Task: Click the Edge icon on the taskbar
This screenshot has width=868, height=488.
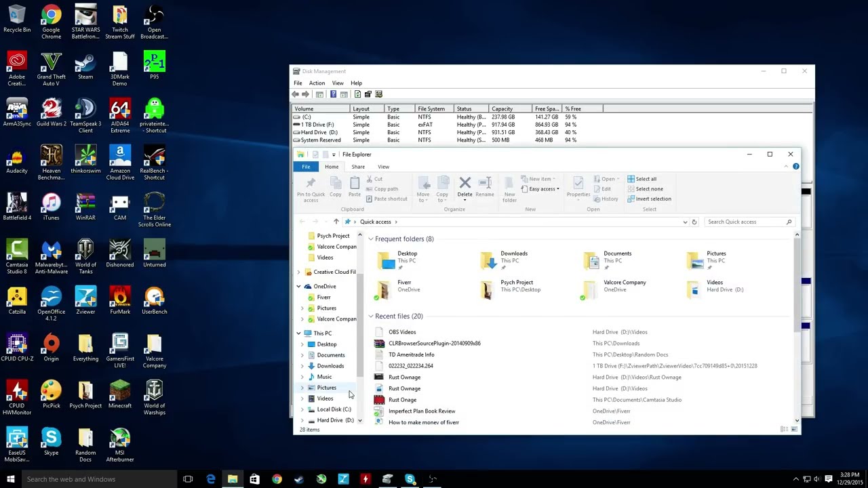Action: tap(211, 479)
